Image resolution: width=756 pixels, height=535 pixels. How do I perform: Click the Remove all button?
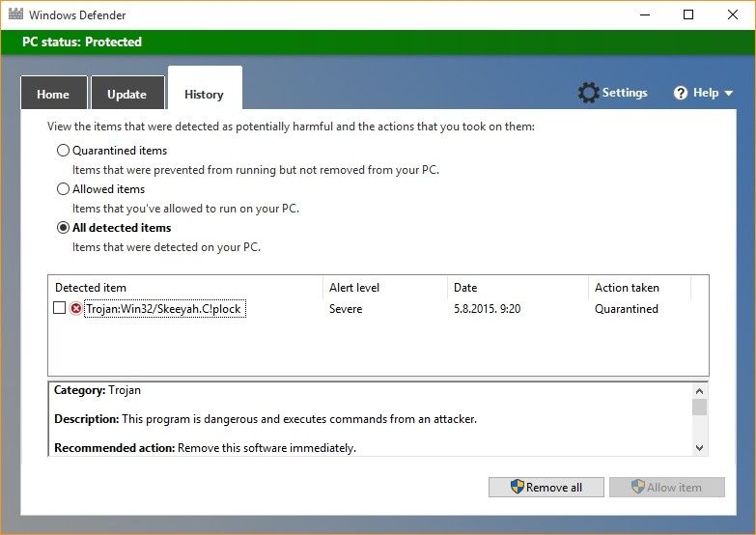coord(546,488)
